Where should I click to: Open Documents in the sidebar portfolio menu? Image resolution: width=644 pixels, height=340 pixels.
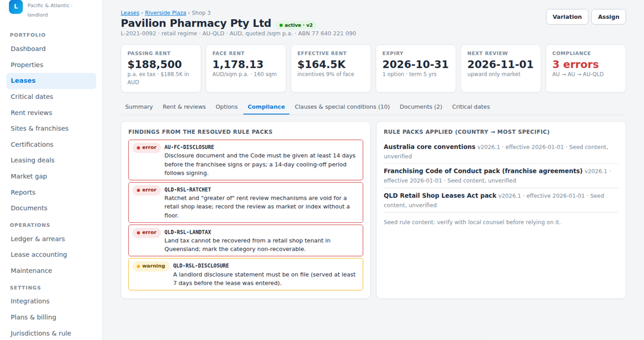[x=51, y=208]
